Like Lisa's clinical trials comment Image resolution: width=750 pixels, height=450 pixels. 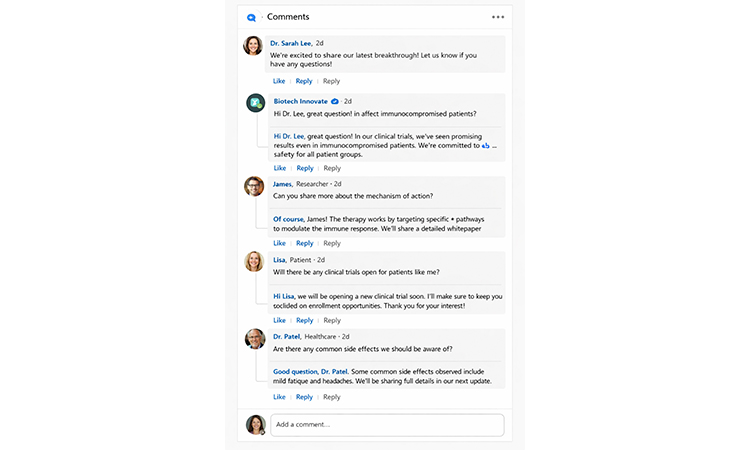279,320
